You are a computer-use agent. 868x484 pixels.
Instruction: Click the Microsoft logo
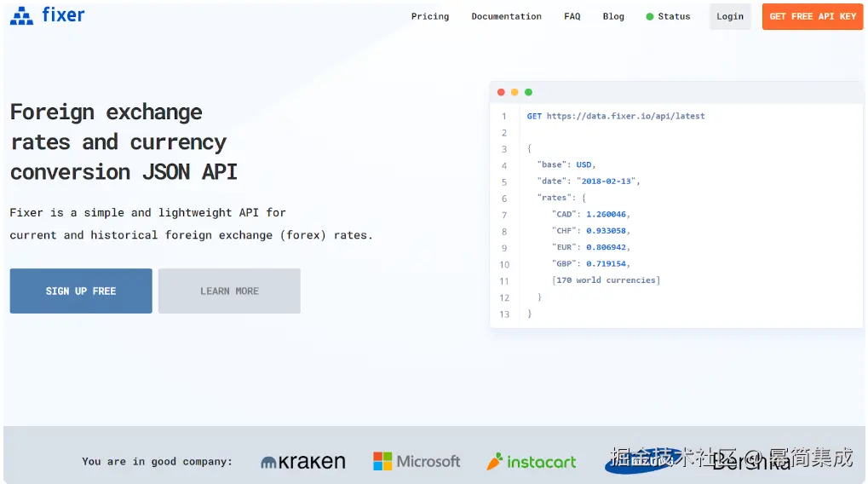pyautogui.click(x=417, y=461)
